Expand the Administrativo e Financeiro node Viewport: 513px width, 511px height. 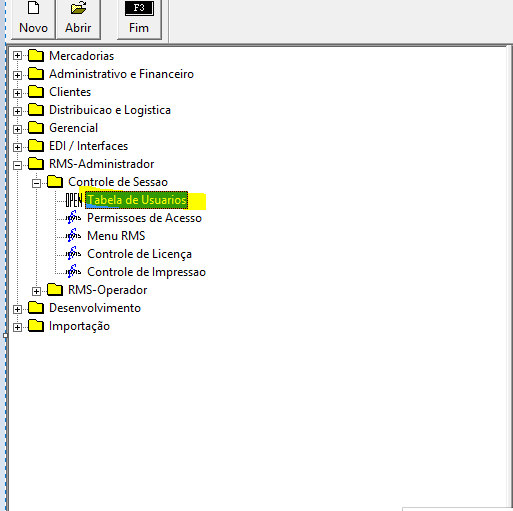(x=17, y=75)
